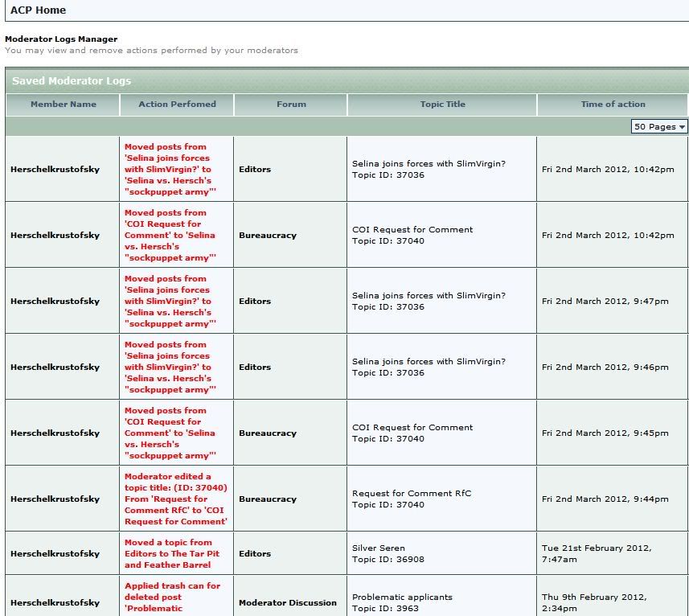This screenshot has width=689, height=616.
Task: Open the 50 Pages dropdown
Action: pyautogui.click(x=659, y=127)
